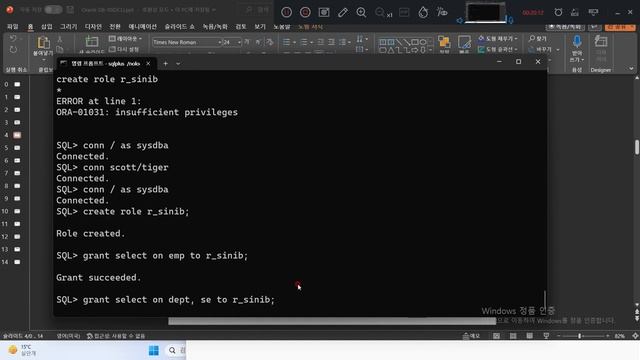Click the 82% zoom level text

click(x=620, y=336)
